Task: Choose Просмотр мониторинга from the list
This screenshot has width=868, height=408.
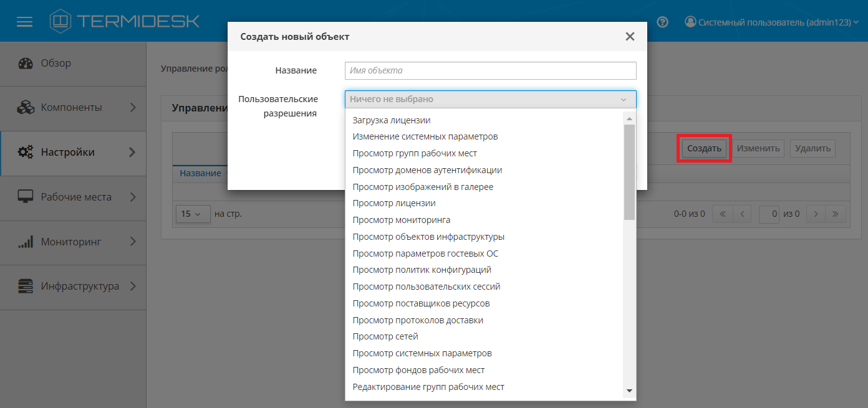Action: point(401,220)
